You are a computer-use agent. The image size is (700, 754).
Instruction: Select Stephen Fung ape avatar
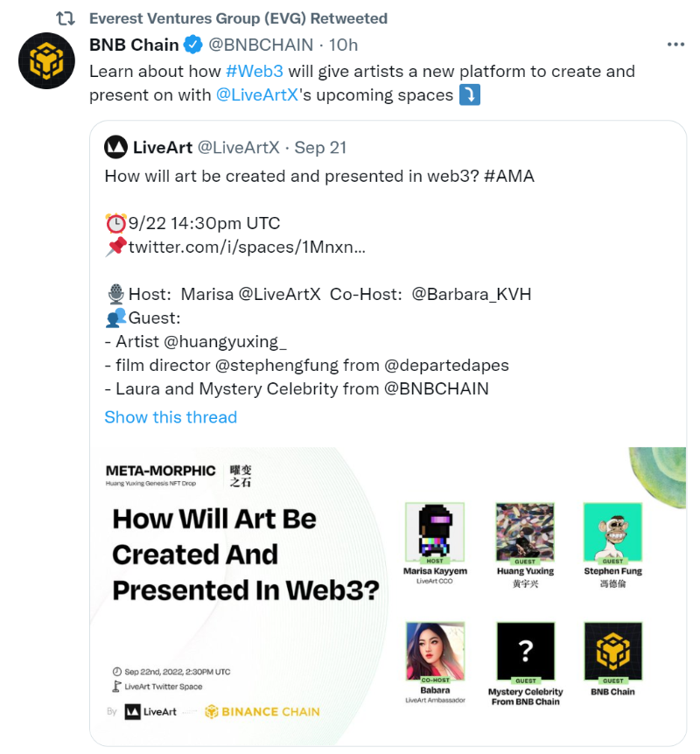pyautogui.click(x=612, y=532)
